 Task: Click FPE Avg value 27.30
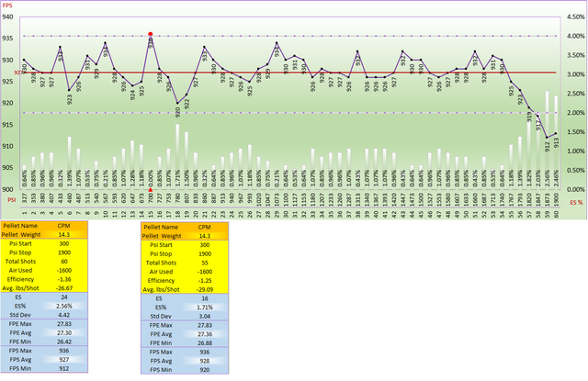64,333
